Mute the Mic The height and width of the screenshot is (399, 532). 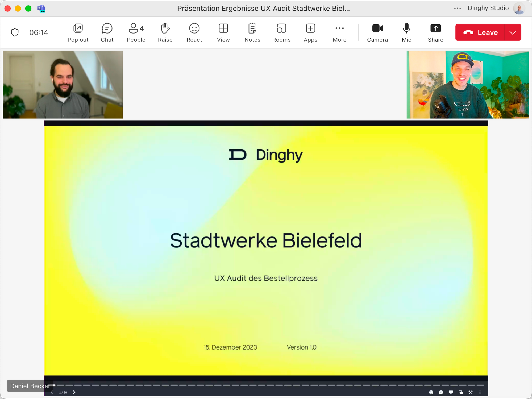[406, 32]
